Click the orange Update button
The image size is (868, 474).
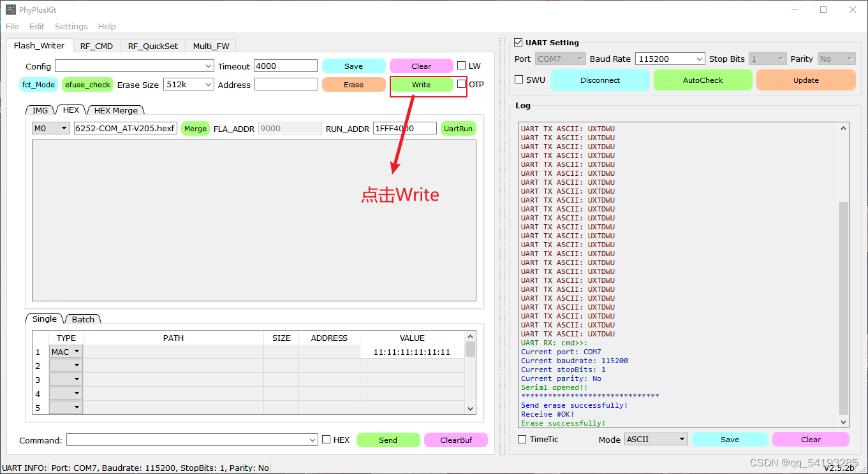806,80
